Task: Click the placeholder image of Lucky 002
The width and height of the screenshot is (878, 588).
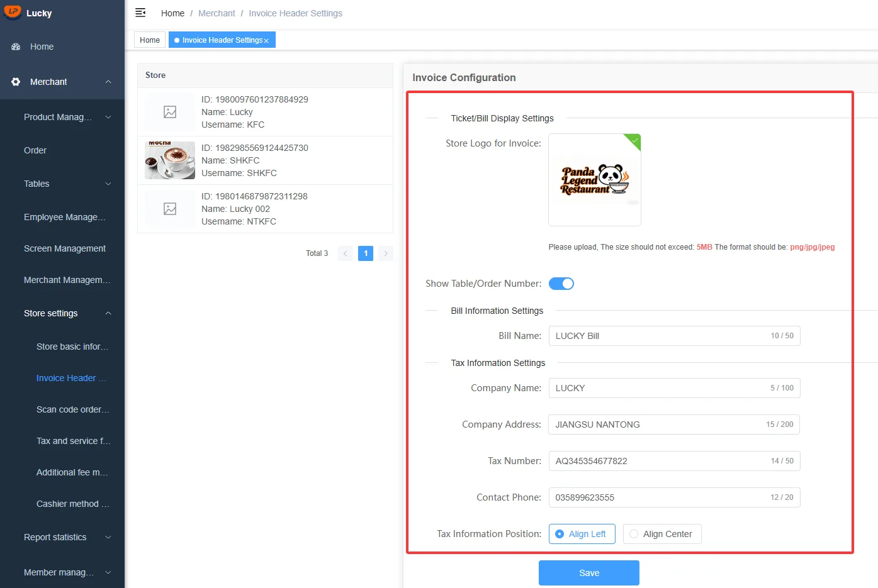Action: [170, 209]
